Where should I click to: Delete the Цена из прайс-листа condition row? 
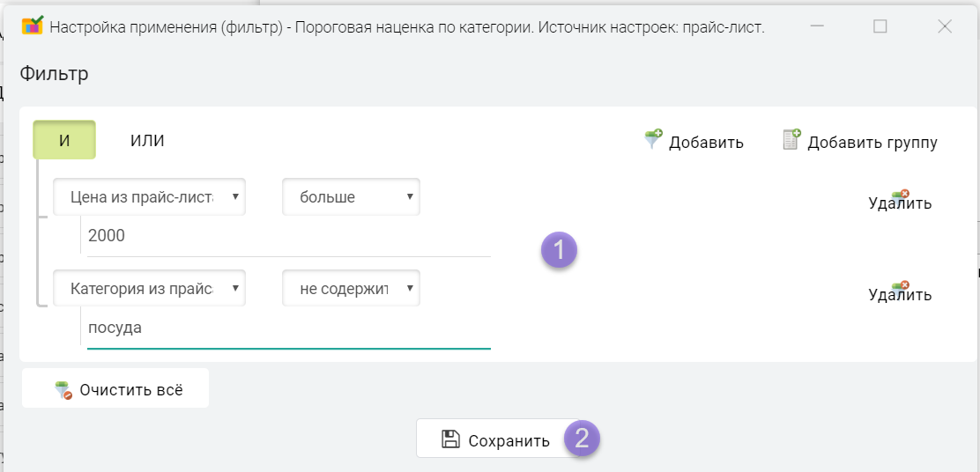tap(900, 202)
